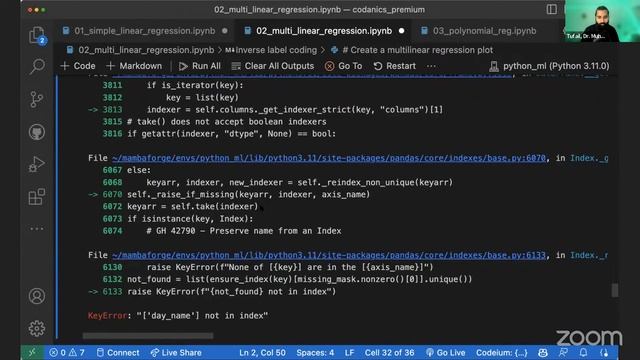Viewport: 640px width, 360px height.
Task: Click Cell 32 of 36 indicator
Action: click(x=389, y=353)
